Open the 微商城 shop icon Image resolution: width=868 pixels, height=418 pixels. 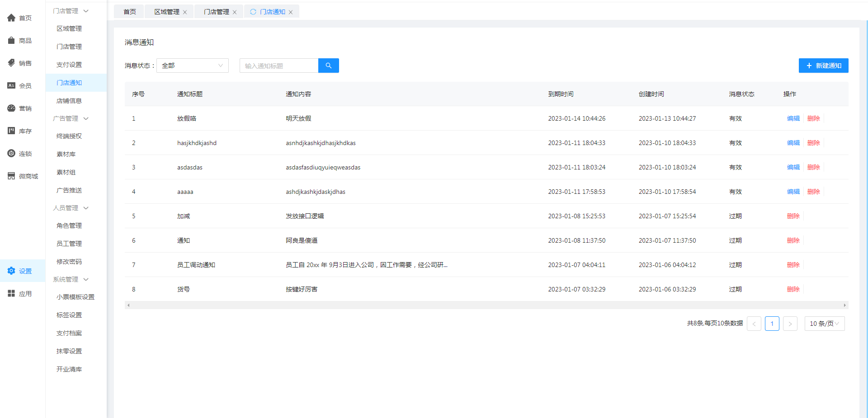11,176
